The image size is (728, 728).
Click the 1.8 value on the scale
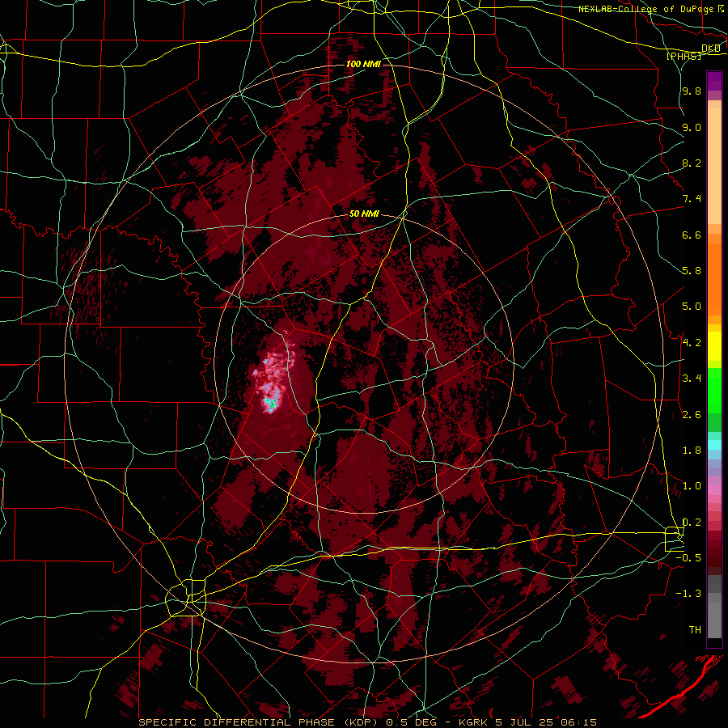[x=692, y=451]
